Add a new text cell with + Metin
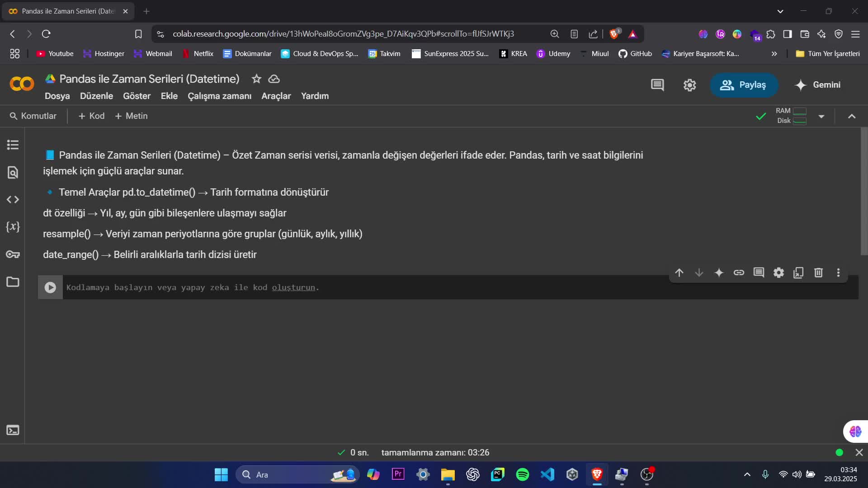This screenshot has height=488, width=868. [131, 116]
